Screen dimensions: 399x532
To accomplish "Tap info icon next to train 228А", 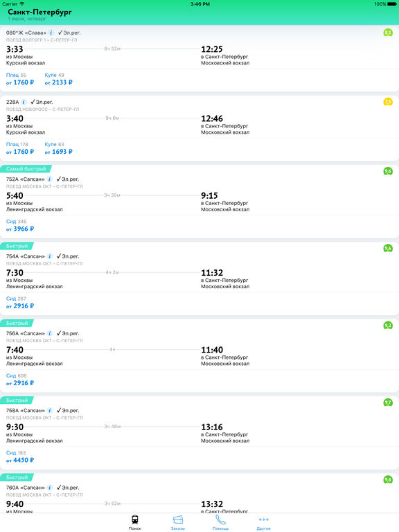I will point(24,102).
